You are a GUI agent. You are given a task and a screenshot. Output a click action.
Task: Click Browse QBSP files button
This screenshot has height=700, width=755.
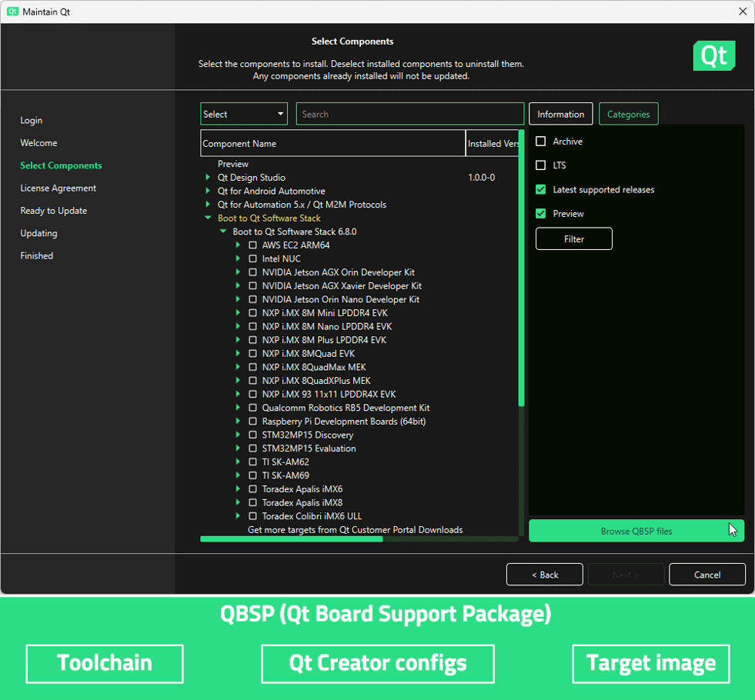click(636, 532)
